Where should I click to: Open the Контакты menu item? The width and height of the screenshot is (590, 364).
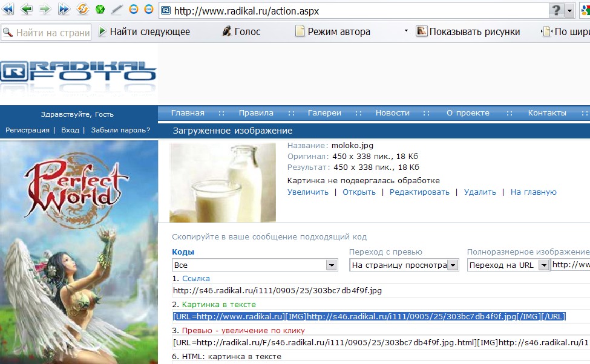pyautogui.click(x=547, y=113)
